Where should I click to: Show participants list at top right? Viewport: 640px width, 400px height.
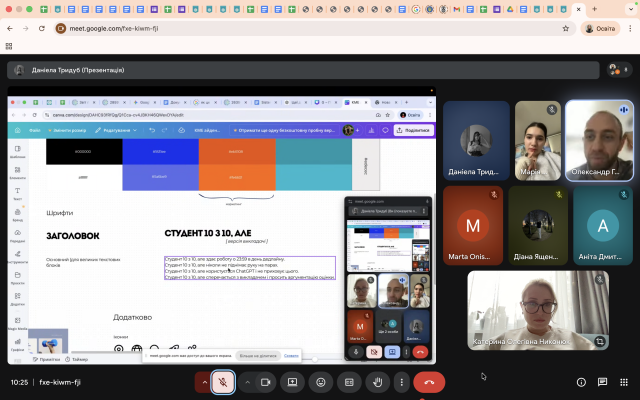(616, 70)
